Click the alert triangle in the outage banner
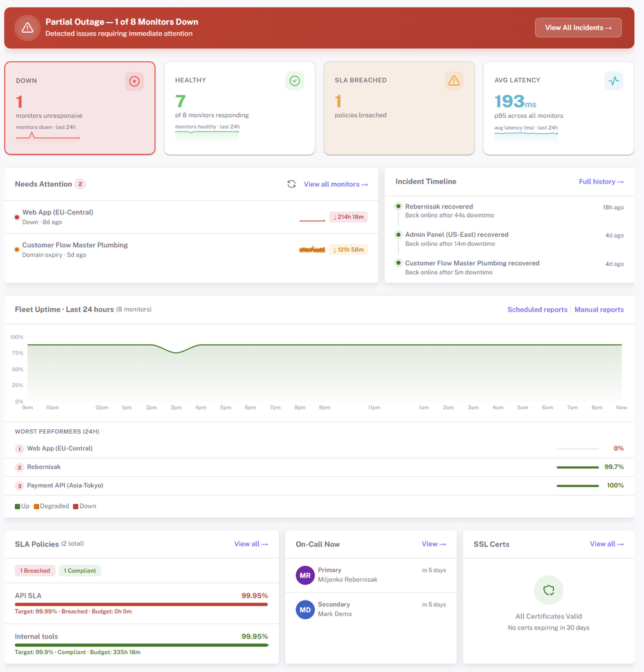This screenshot has width=644, height=672. click(27, 27)
